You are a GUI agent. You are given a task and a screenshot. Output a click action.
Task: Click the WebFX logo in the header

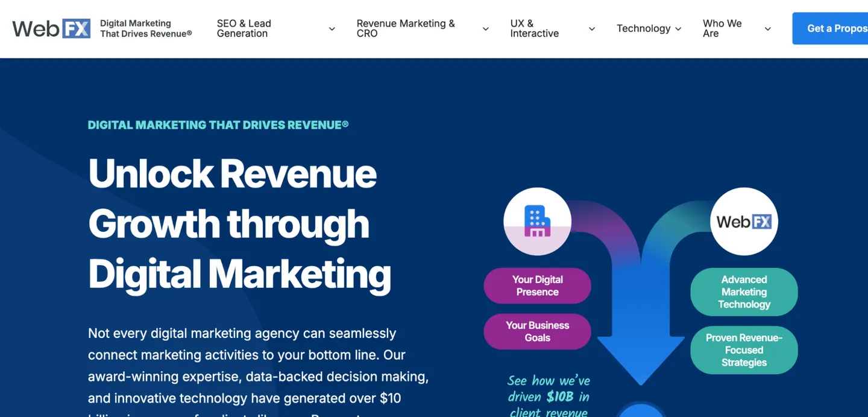click(x=51, y=28)
